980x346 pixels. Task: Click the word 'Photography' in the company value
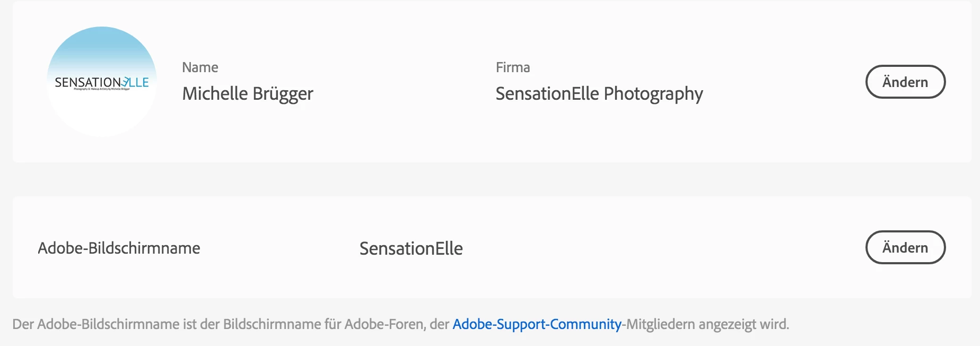tap(653, 94)
